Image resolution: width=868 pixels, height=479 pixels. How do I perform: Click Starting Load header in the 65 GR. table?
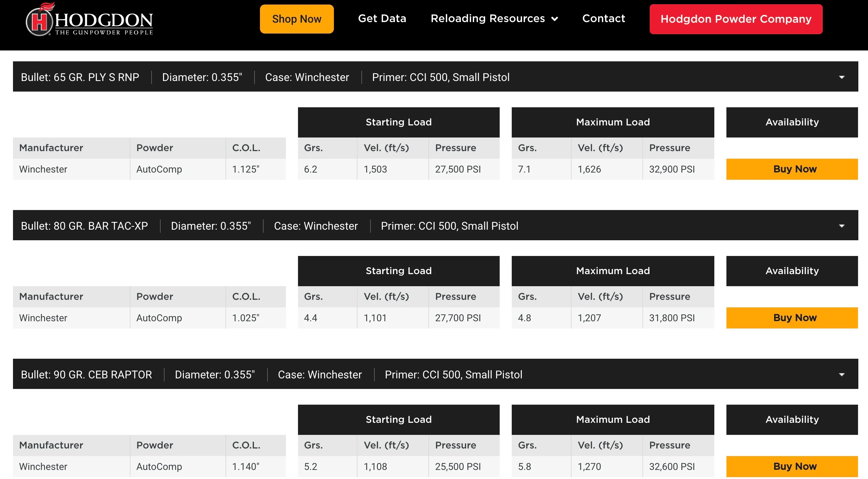(x=399, y=122)
